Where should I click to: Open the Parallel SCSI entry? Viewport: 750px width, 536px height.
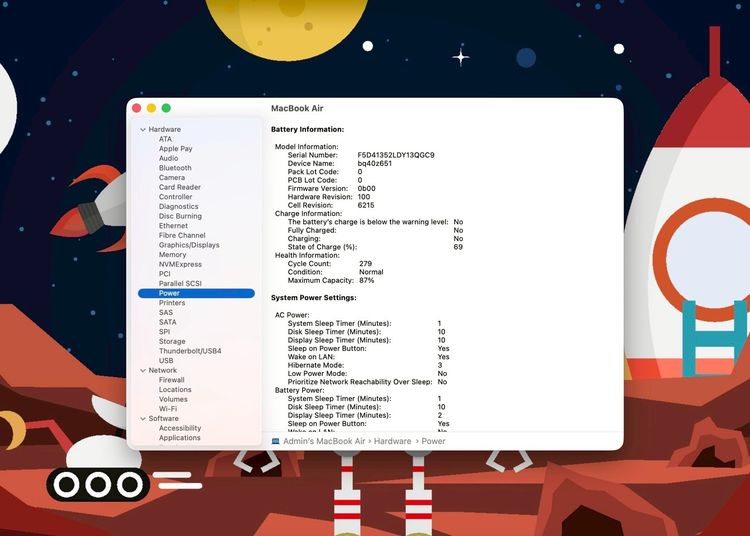click(x=180, y=284)
